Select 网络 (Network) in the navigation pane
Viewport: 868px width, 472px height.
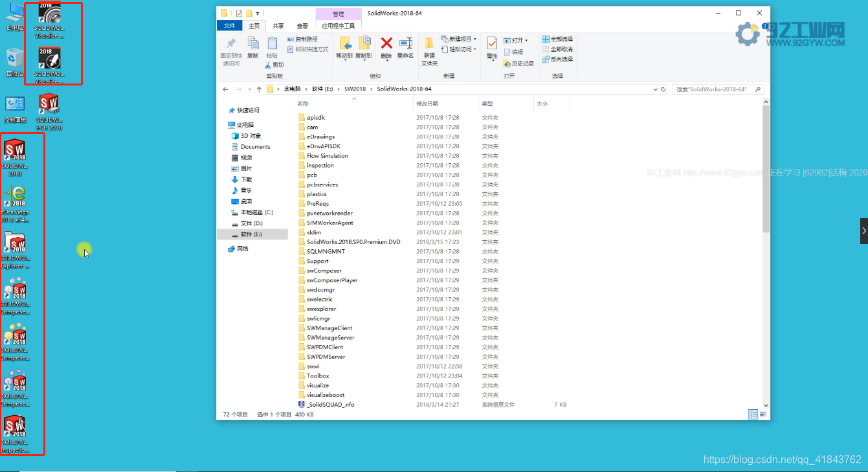[238, 249]
